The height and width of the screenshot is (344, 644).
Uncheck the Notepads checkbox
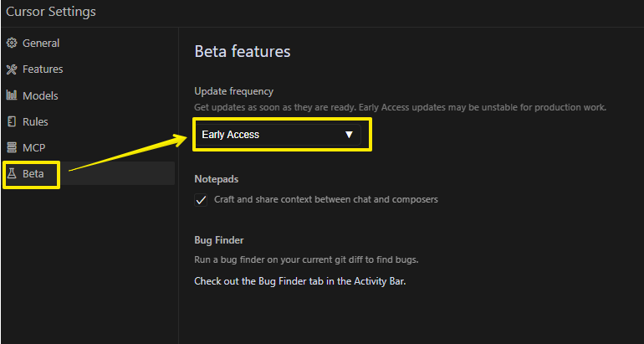[201, 200]
